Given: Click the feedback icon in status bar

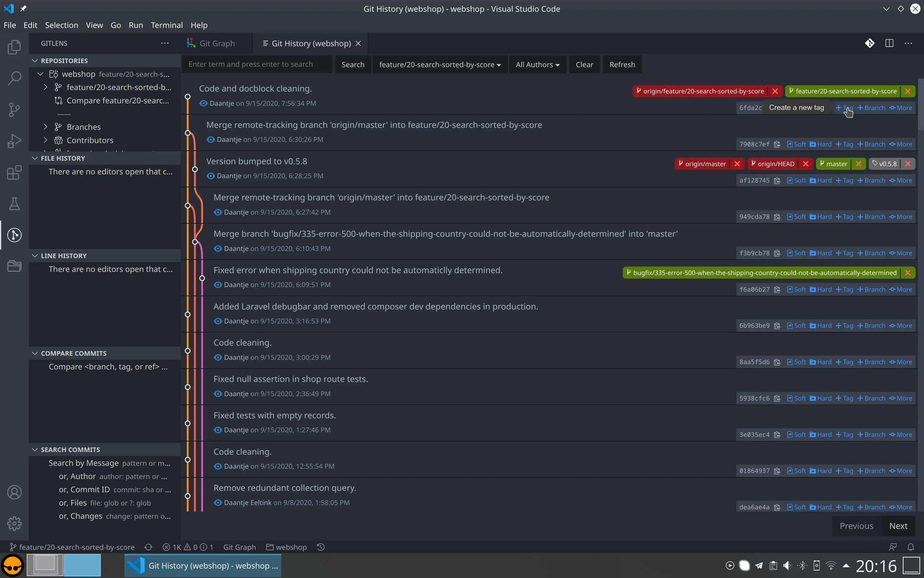Looking at the screenshot, I should [x=893, y=547].
